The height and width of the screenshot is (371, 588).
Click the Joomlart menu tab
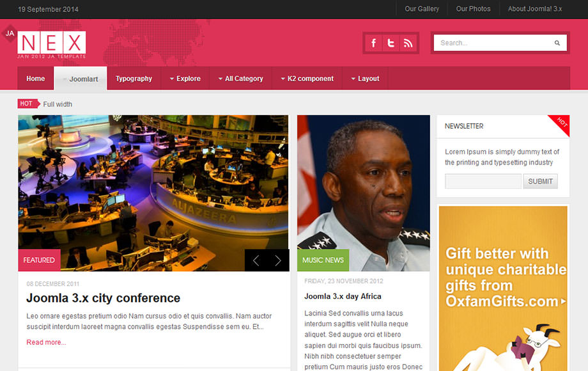(x=81, y=79)
